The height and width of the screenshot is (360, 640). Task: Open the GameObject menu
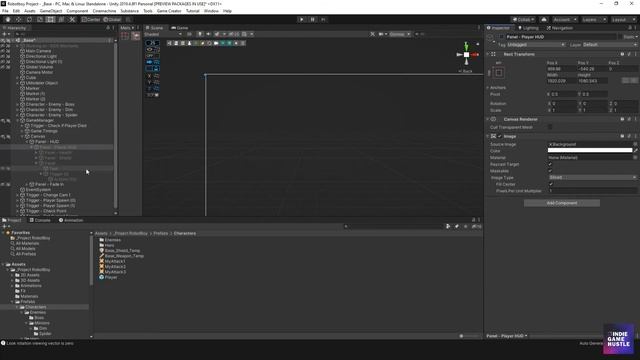pos(51,11)
